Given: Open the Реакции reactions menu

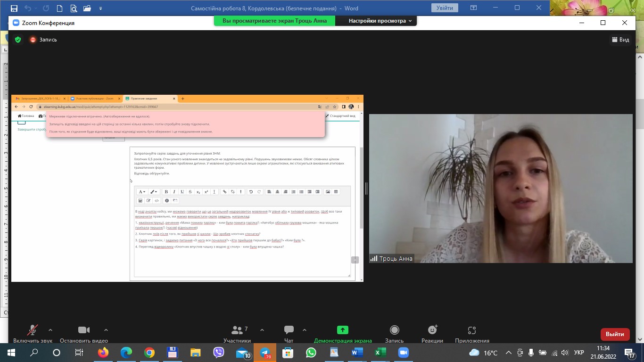Looking at the screenshot, I should [x=432, y=330].
